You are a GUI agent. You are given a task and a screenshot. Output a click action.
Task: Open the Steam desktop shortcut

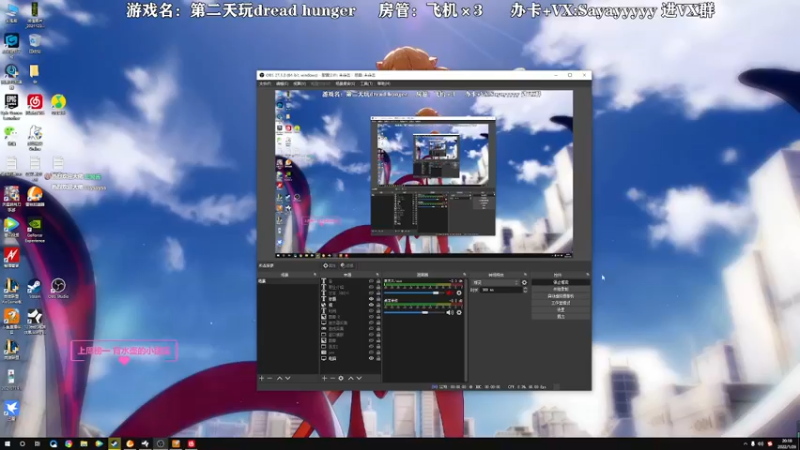35,288
